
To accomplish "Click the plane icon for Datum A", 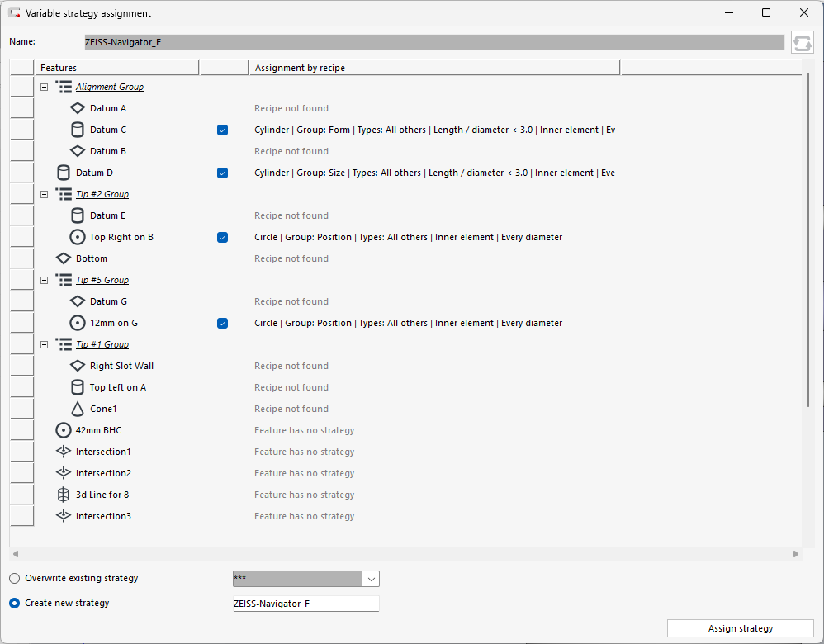I will click(78, 108).
